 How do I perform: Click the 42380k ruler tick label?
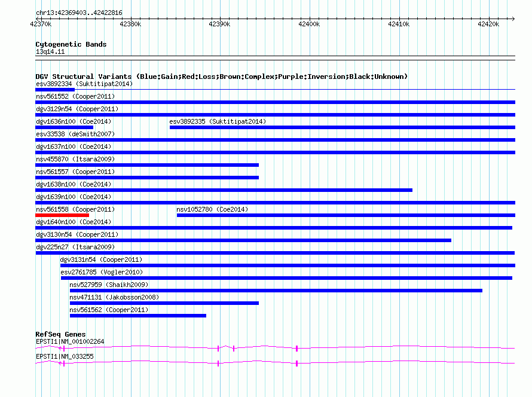130,24
